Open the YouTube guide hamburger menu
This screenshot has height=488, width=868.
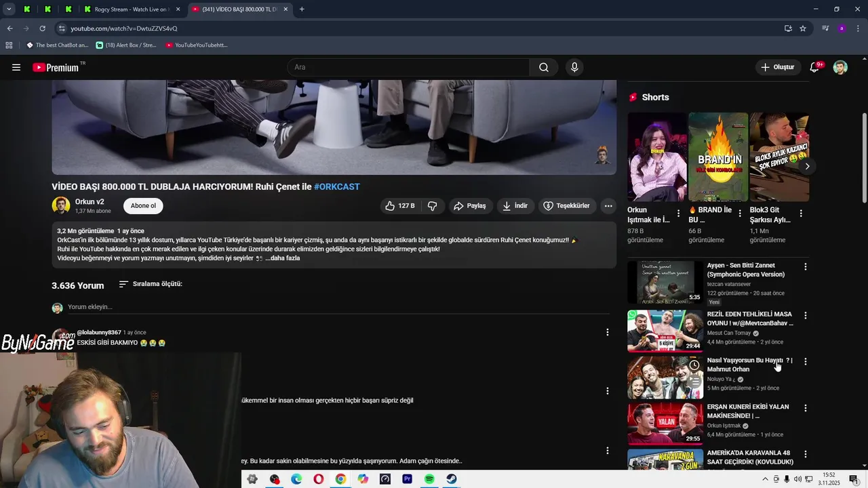[16, 67]
